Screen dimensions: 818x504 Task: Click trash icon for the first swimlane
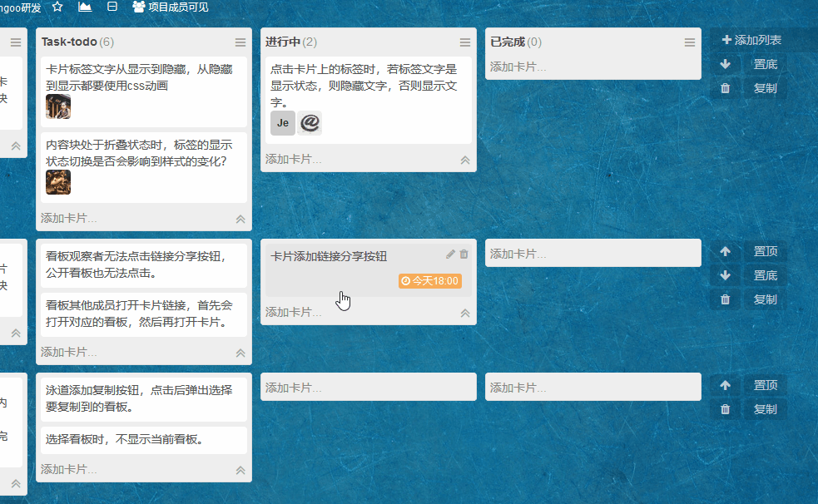pos(725,88)
